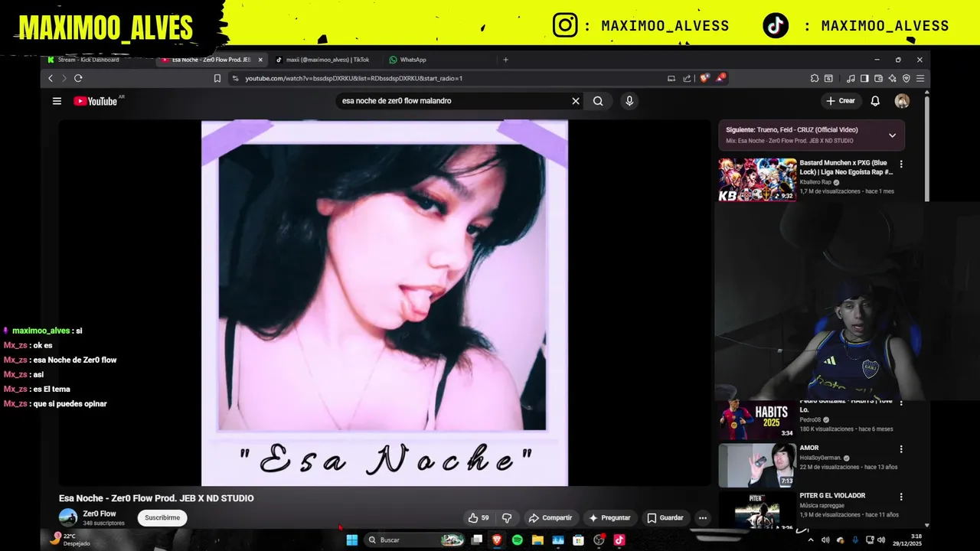Image resolution: width=980 pixels, height=551 pixels.
Task: Dislike the video with thumbs down
Action: pos(507,518)
